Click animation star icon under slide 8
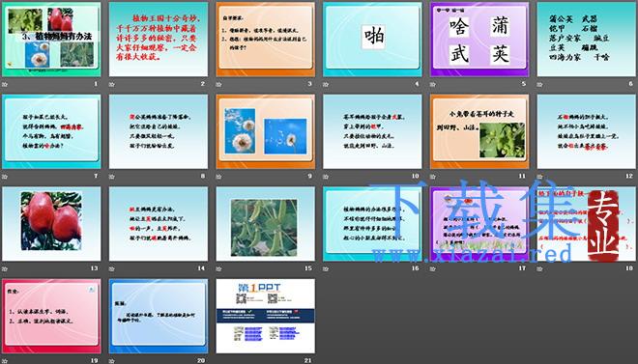638x364 pixels. point(112,177)
